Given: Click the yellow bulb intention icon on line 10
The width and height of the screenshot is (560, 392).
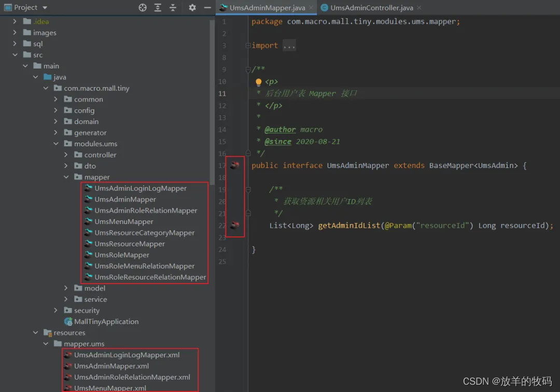Looking at the screenshot, I should 258,81.
